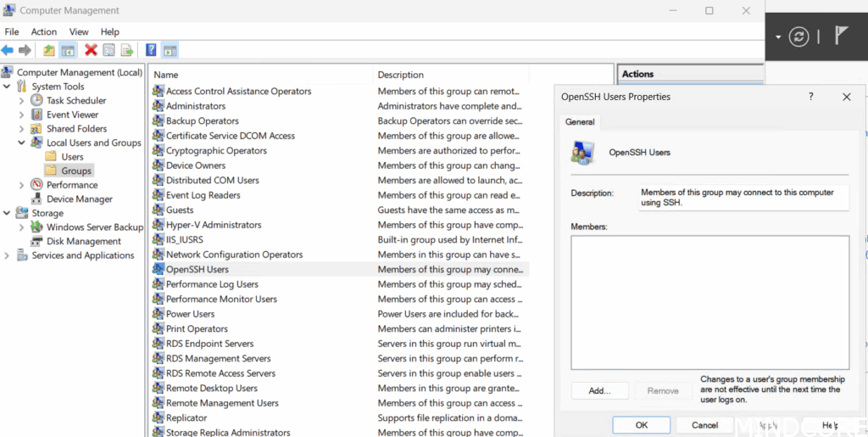Click the Back arrow toolbar icon
Image resolution: width=868 pixels, height=437 pixels.
point(7,50)
